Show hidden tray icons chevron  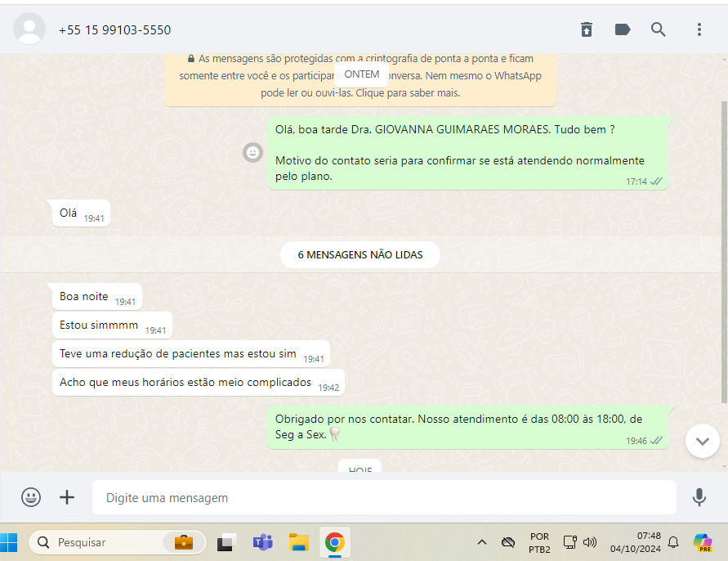(482, 542)
